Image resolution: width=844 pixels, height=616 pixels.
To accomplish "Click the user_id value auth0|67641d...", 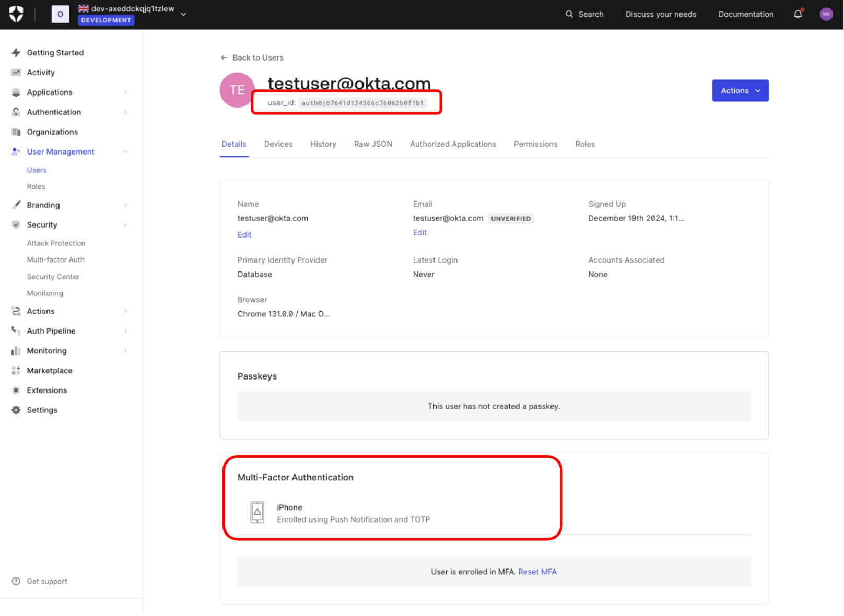I will [x=362, y=103].
